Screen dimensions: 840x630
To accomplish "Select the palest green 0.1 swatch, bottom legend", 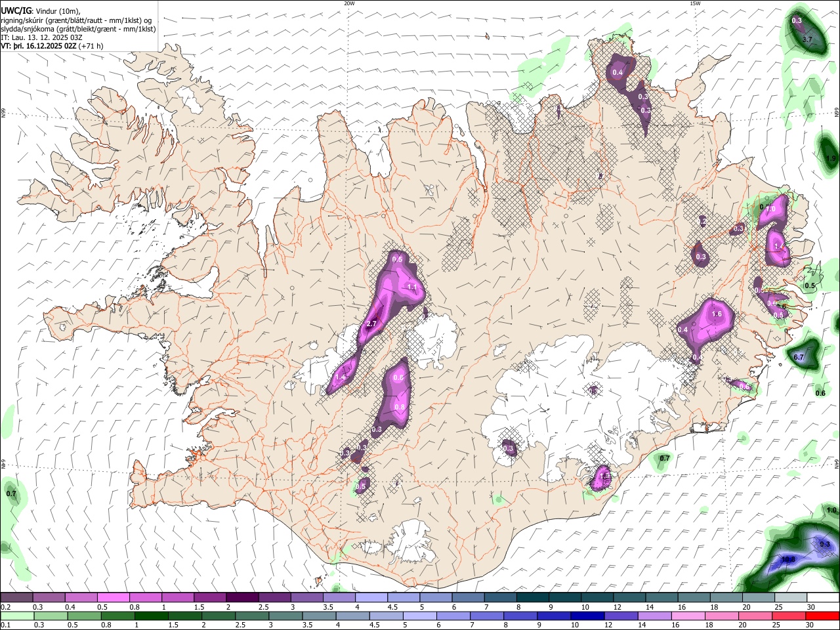I will coord(16,616).
